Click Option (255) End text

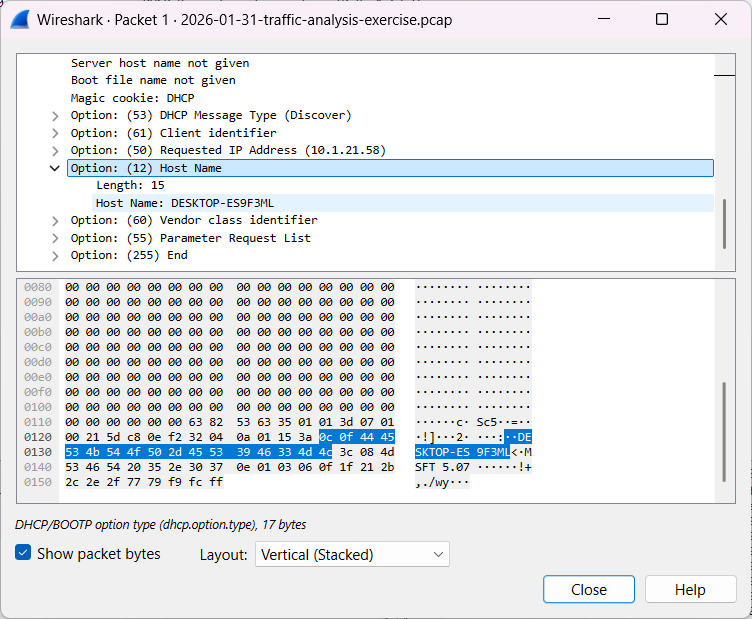[x=129, y=255]
